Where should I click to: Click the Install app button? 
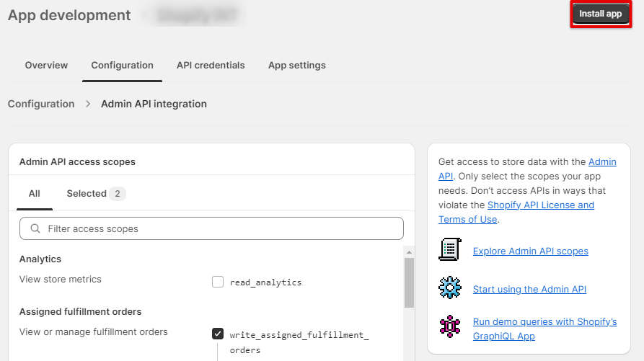[601, 14]
